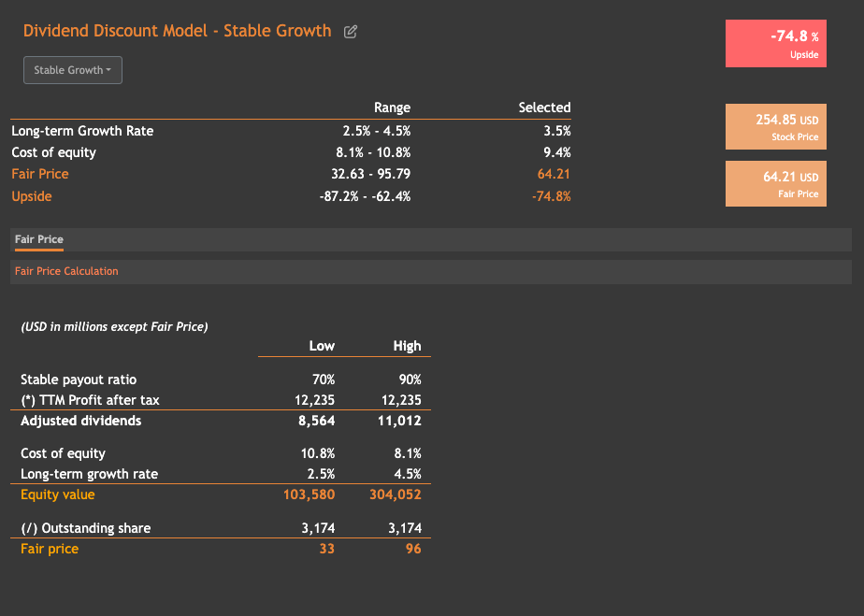This screenshot has width=864, height=616.
Task: Expand the Fair Price Calculation section
Action: point(65,271)
